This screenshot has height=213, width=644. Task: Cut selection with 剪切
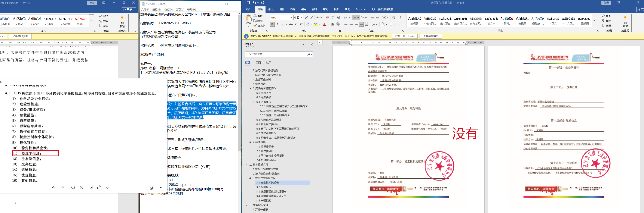[x=258, y=16]
